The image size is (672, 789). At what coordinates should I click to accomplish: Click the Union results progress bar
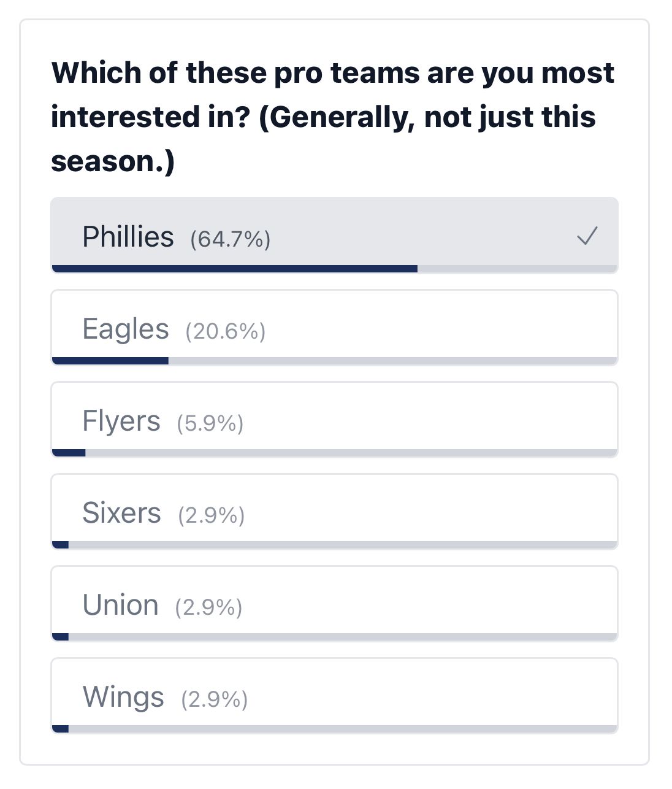tap(334, 637)
